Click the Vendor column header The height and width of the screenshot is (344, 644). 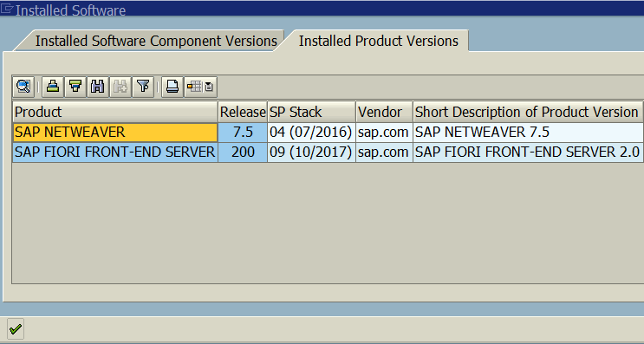(x=384, y=112)
